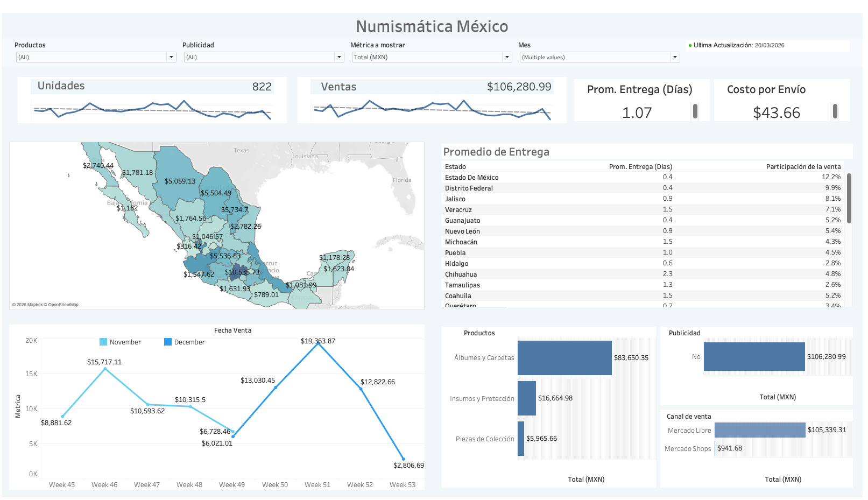This screenshot has width=868, height=500.
Task: Click the scrollbar beside Prom. Entrega (Días) card
Action: pos(695,111)
